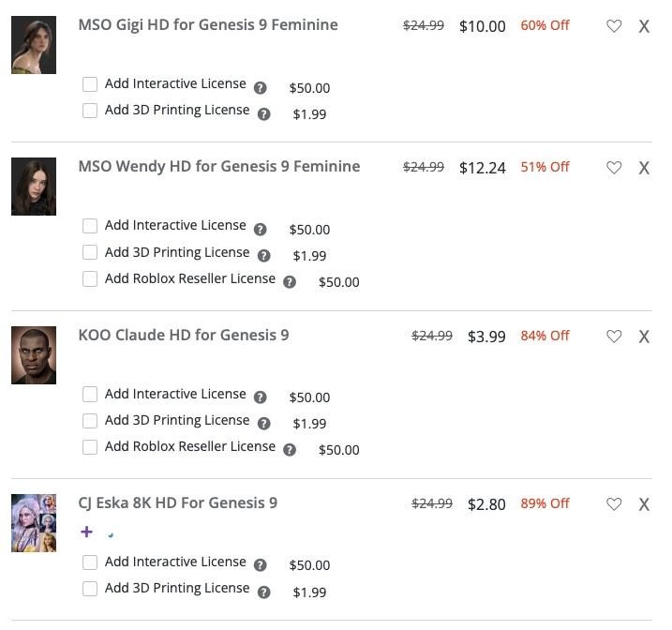Select Interactive License for CJ Eska 8K HD
The width and height of the screenshot is (672, 630).
point(90,562)
